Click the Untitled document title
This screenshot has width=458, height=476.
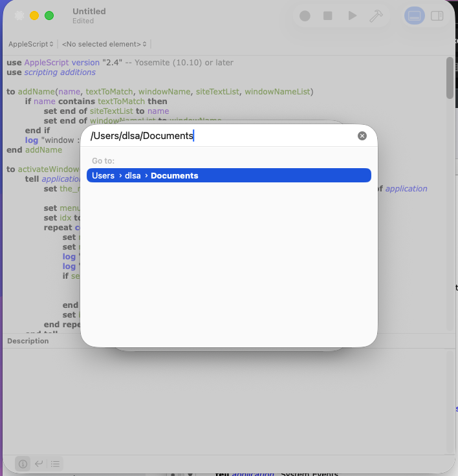coord(89,11)
